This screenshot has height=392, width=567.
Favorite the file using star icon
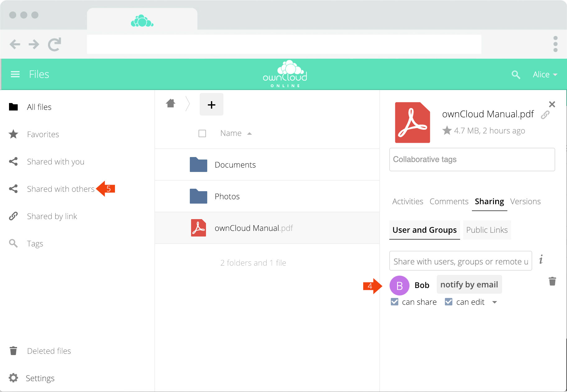(447, 131)
